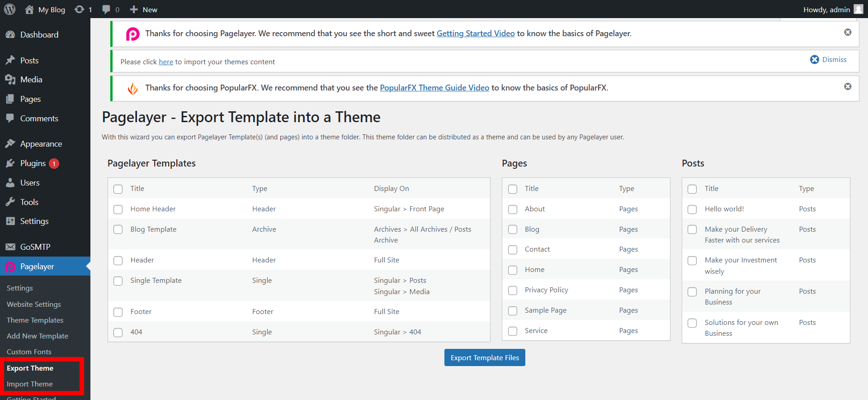The width and height of the screenshot is (868, 400).
Task: Click the WordPress logo icon
Action: (x=9, y=9)
